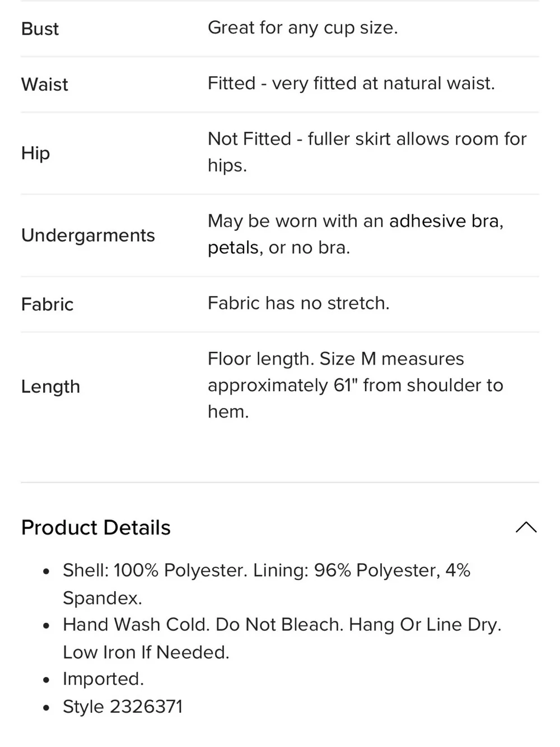The height and width of the screenshot is (747, 560).
Task: Click 'Fabric has no stretch' text
Action: 298,303
